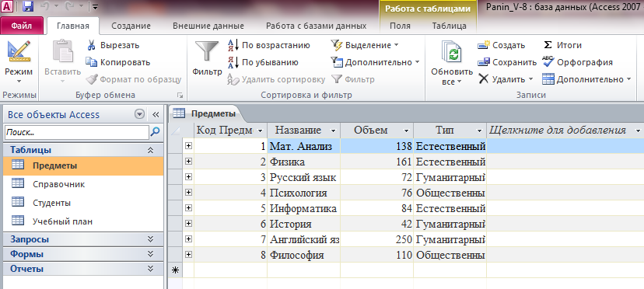Screen dimensions: 644x289
Task: Select the Главная ribbon tab
Action: pos(72,26)
